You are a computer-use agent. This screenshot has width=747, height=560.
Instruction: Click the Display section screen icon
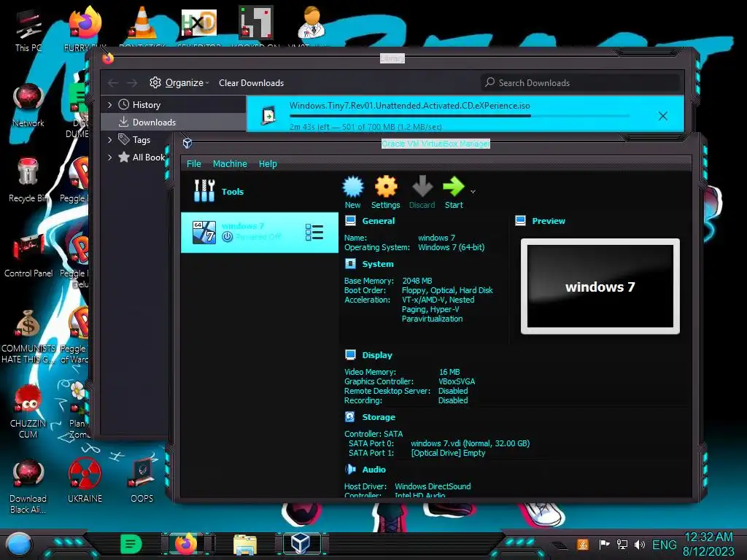pos(350,355)
